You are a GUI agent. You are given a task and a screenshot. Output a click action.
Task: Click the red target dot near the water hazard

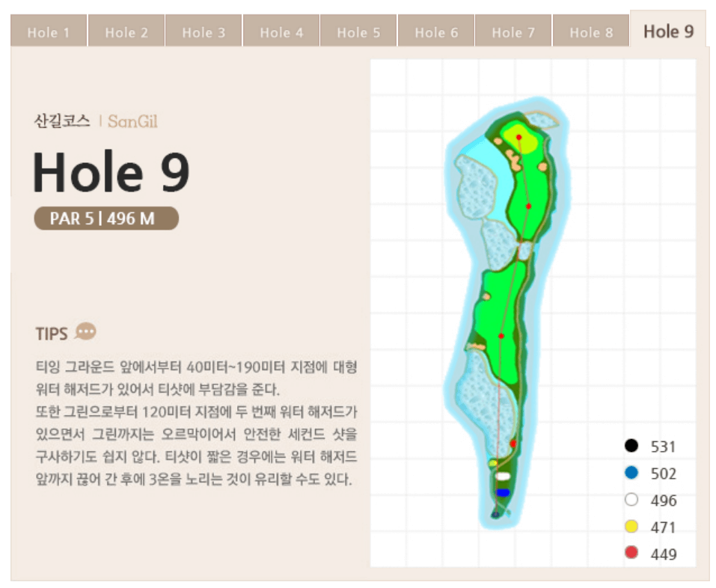(513, 444)
